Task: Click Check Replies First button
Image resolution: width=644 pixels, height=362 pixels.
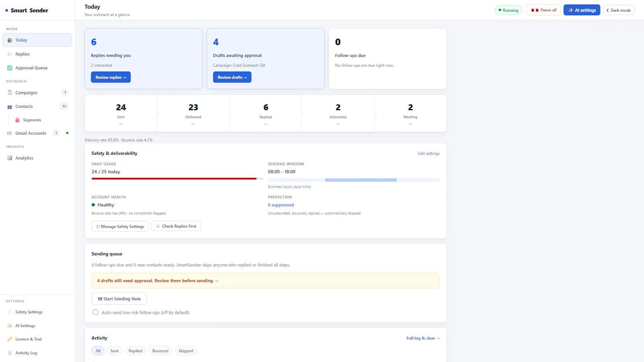Action: click(176, 226)
